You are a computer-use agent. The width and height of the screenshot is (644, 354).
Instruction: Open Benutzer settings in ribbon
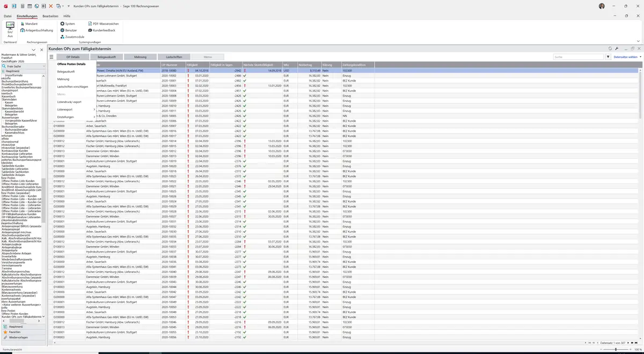click(x=69, y=30)
